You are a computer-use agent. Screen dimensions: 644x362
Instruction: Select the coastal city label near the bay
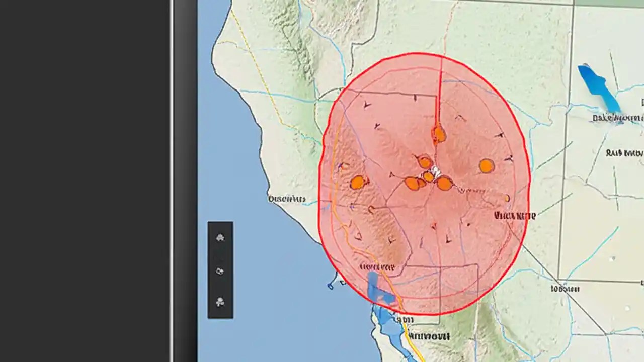click(287, 199)
